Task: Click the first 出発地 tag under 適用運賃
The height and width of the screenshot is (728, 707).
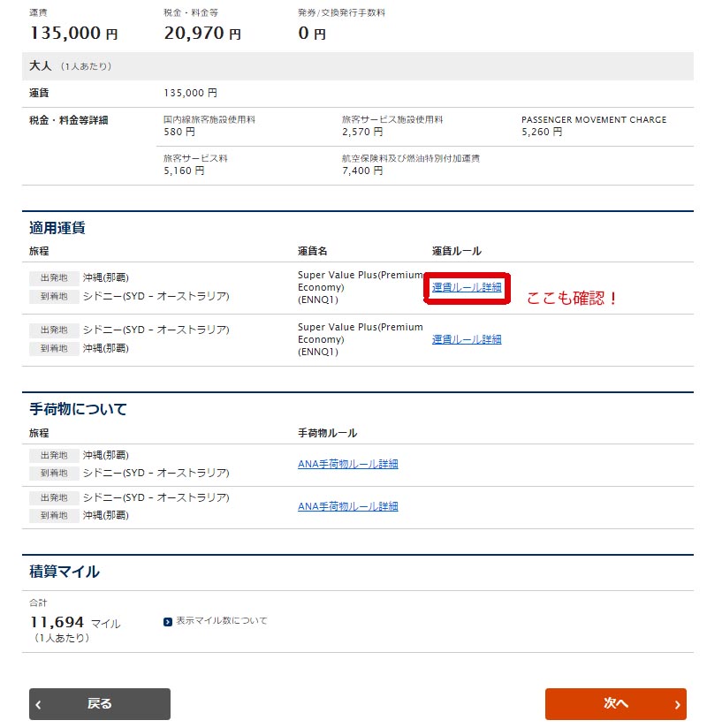Action: tap(54, 278)
